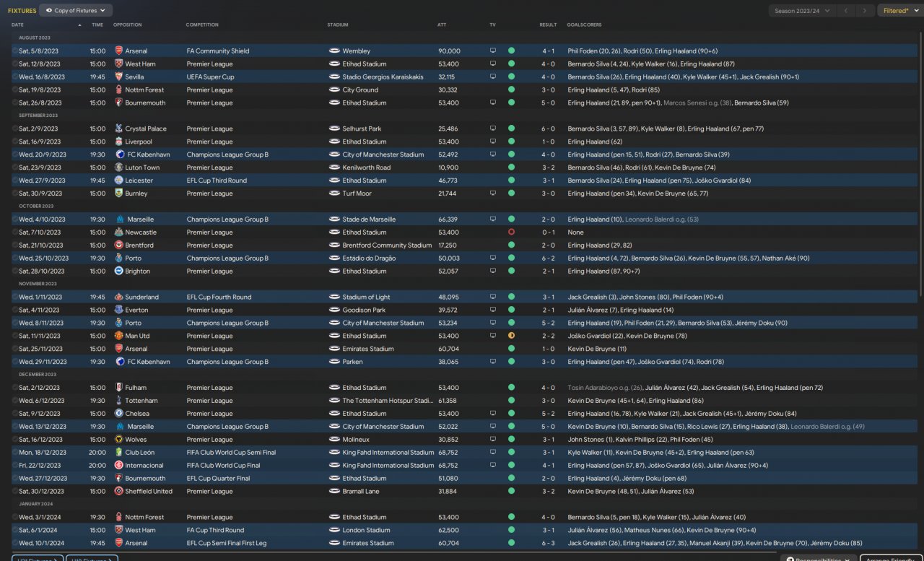The width and height of the screenshot is (924, 561).
Task: Click the Wolves club badge
Action: [119, 440]
